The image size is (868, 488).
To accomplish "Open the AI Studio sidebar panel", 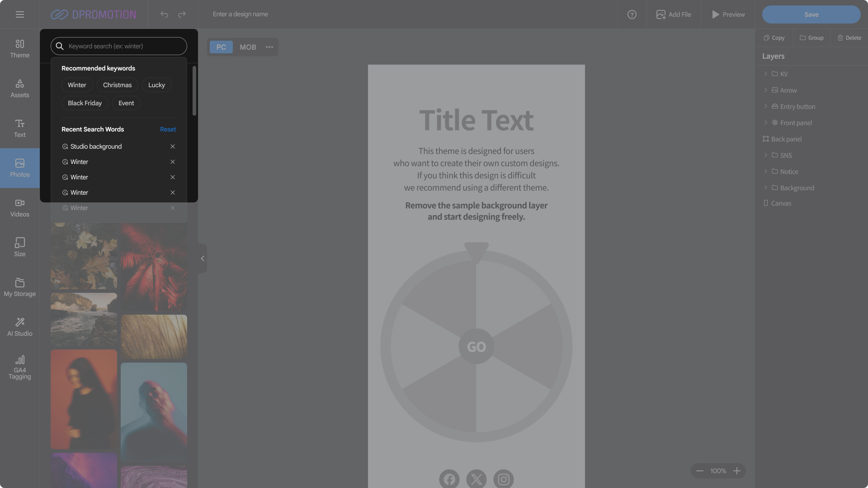I will (x=20, y=327).
